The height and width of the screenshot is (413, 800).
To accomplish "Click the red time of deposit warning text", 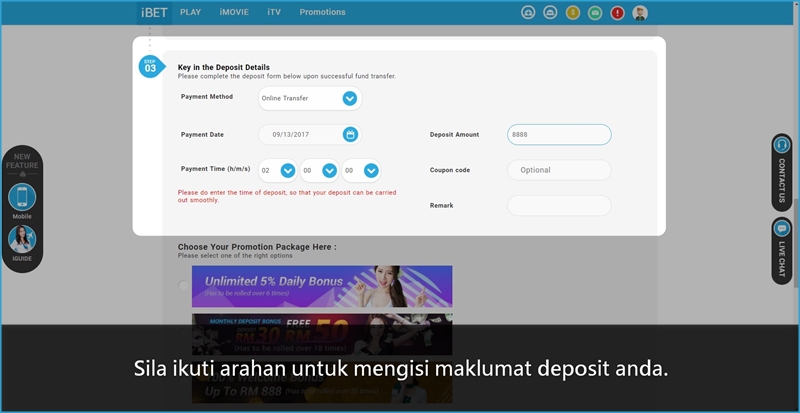I will (287, 197).
